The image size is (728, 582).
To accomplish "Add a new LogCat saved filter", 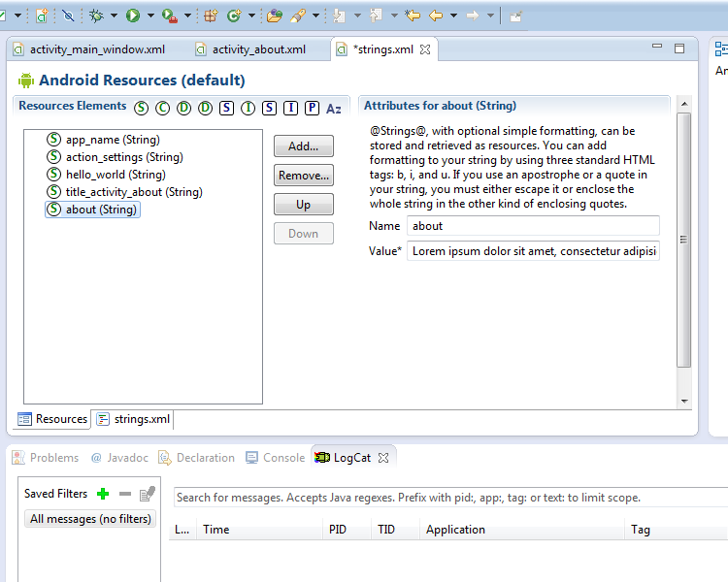I will tap(103, 494).
